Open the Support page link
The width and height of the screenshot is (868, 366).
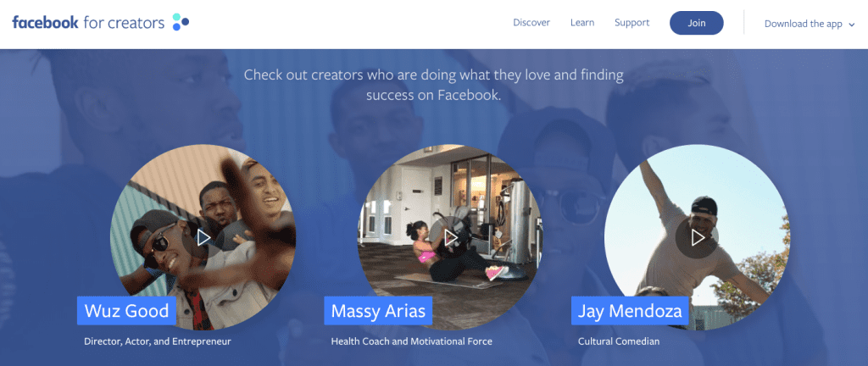coord(632,23)
